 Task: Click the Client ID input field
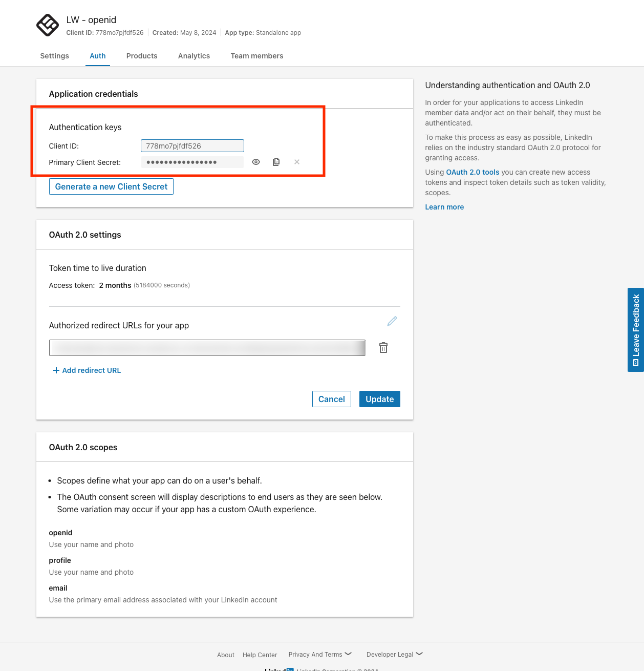tap(192, 146)
